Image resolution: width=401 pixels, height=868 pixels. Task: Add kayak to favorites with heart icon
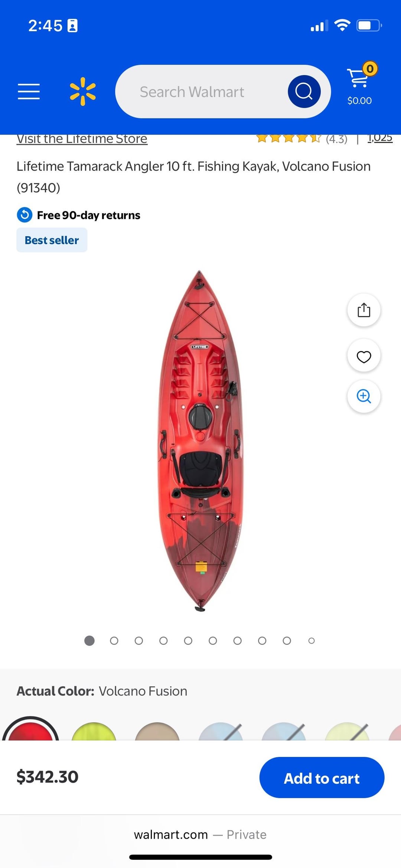pos(364,356)
